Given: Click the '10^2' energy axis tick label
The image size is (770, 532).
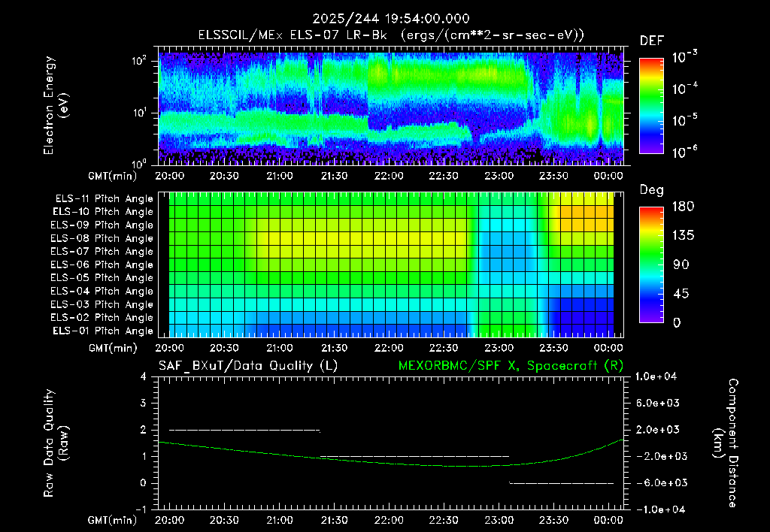Looking at the screenshot, I should (x=139, y=61).
